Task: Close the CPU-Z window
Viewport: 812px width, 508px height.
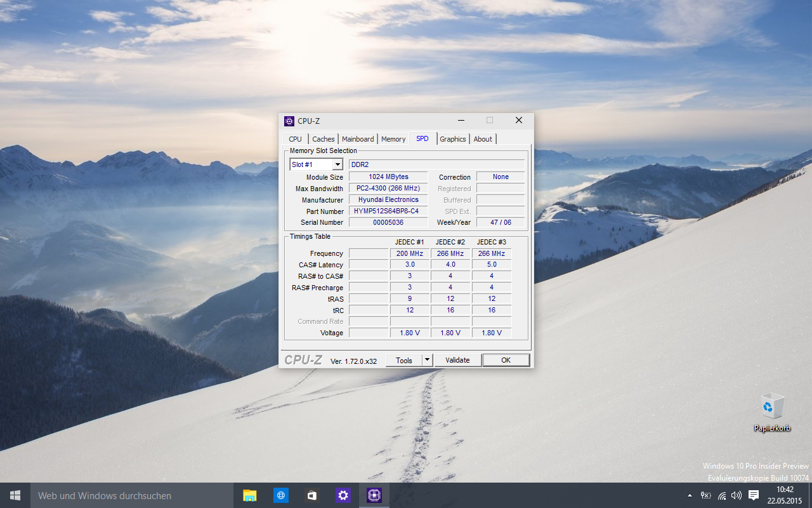Action: click(518, 121)
